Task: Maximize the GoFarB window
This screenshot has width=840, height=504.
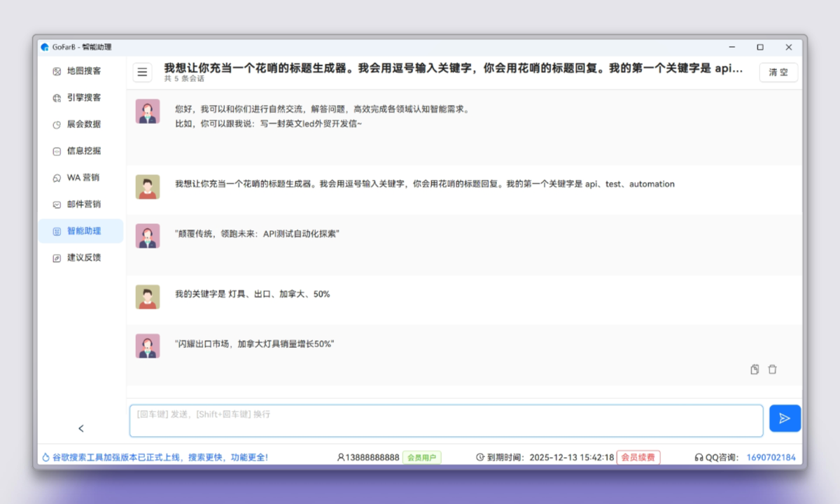Action: click(x=760, y=48)
